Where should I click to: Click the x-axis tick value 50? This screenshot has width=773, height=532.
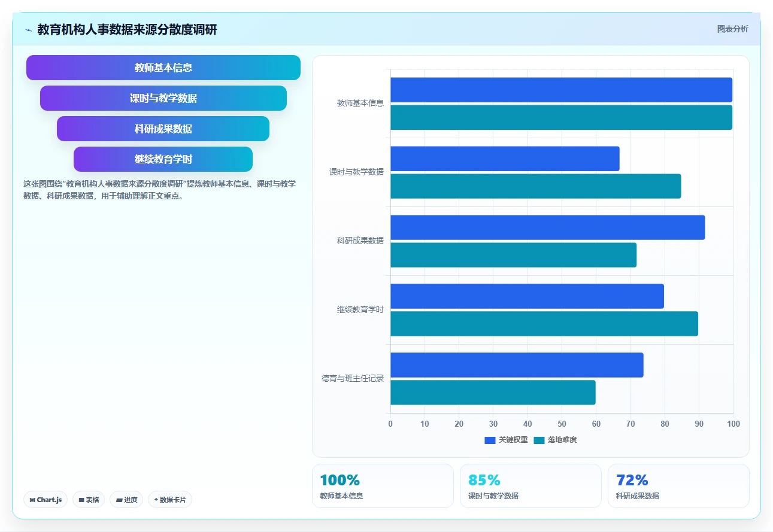pos(562,424)
